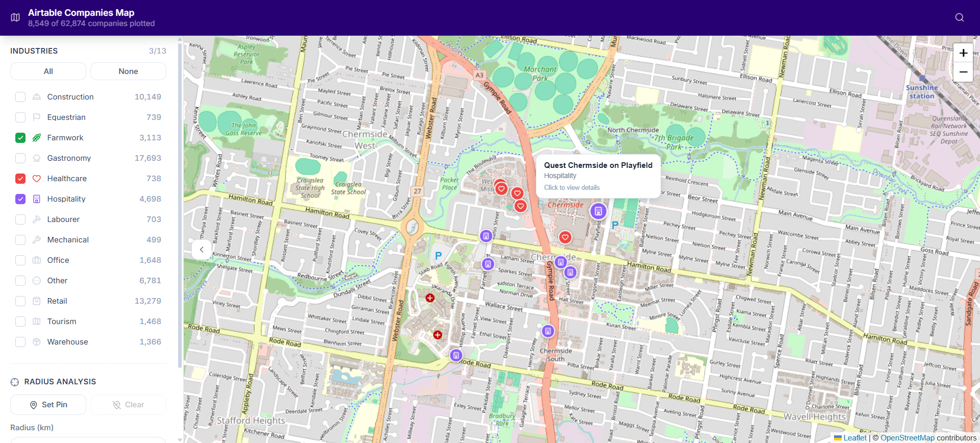Viewport: 980px width, 443px height.
Task: Zoom out with the map minus button
Action: point(963,72)
